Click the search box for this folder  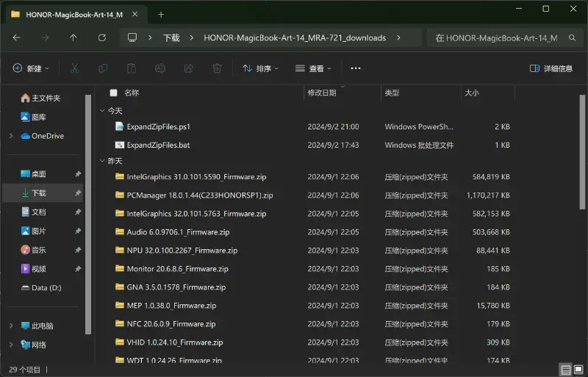(x=496, y=37)
